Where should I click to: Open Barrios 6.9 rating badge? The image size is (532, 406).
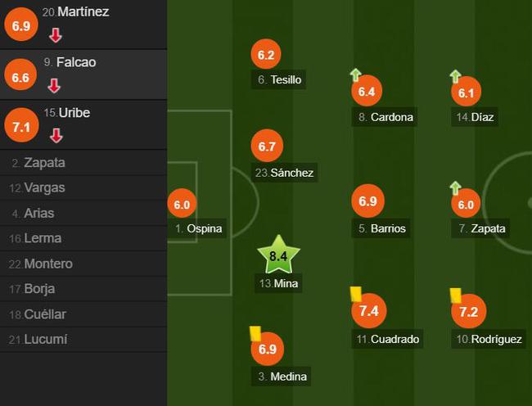coord(368,201)
